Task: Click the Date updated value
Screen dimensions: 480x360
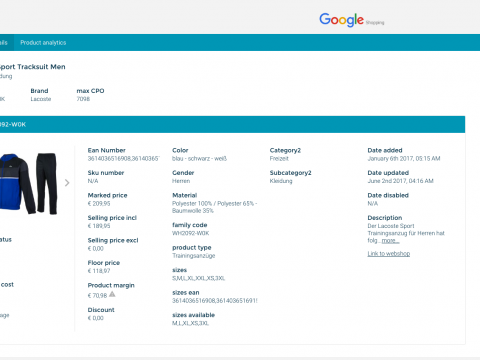Action: [400, 181]
